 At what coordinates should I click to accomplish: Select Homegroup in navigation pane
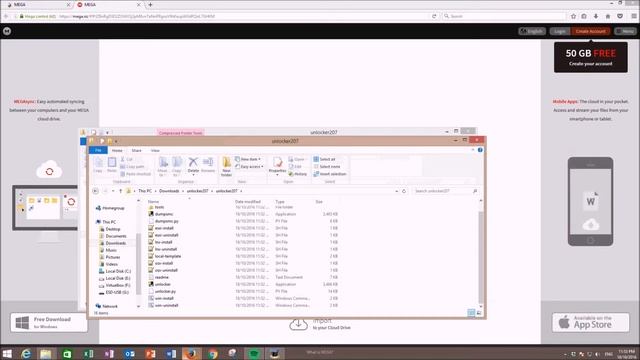tap(110, 208)
